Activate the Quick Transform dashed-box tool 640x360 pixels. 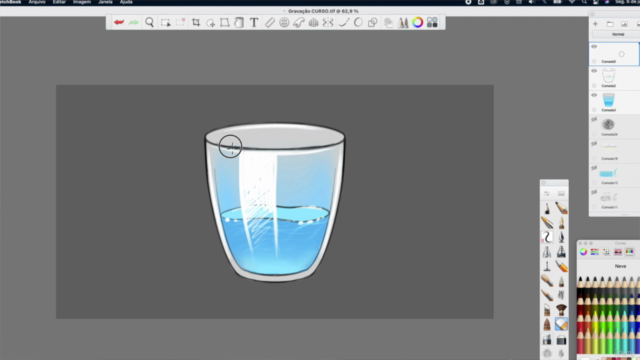pyautogui.click(x=180, y=22)
